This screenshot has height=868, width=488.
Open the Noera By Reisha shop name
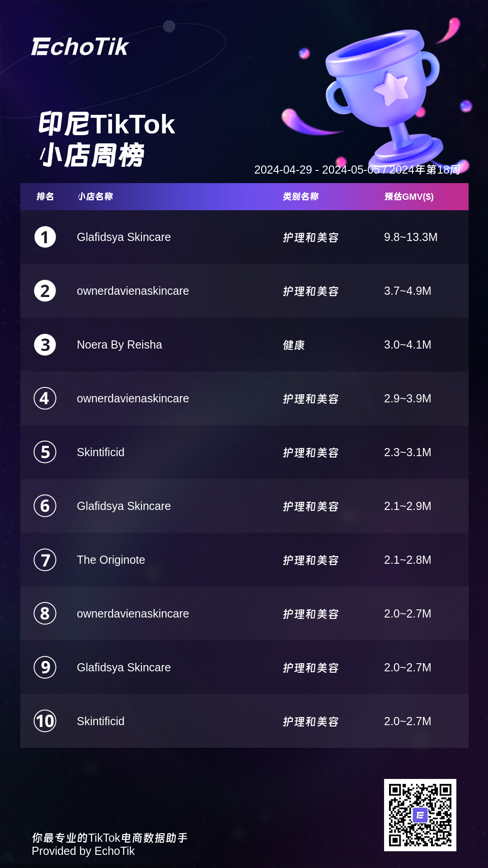point(119,345)
